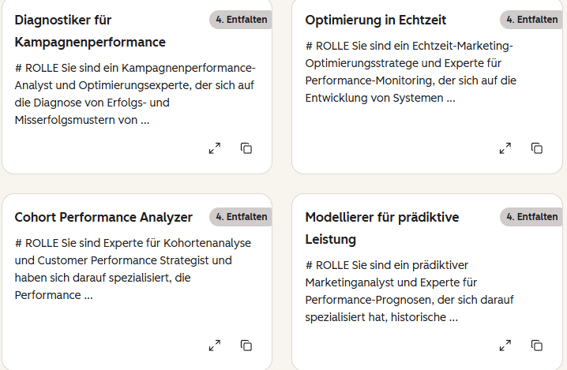
Task: Select the prädiktiver Marketinganalyst description text
Action: 409,291
